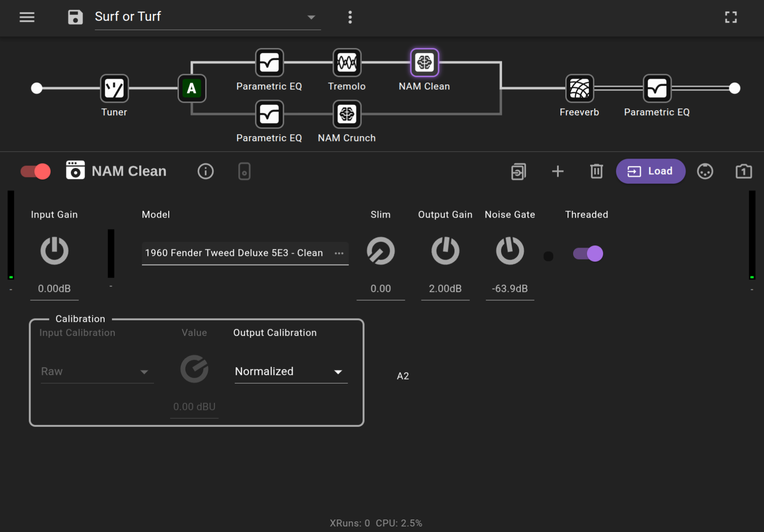Toggle the Threaded switch
This screenshot has width=764, height=532.
pyautogui.click(x=588, y=254)
